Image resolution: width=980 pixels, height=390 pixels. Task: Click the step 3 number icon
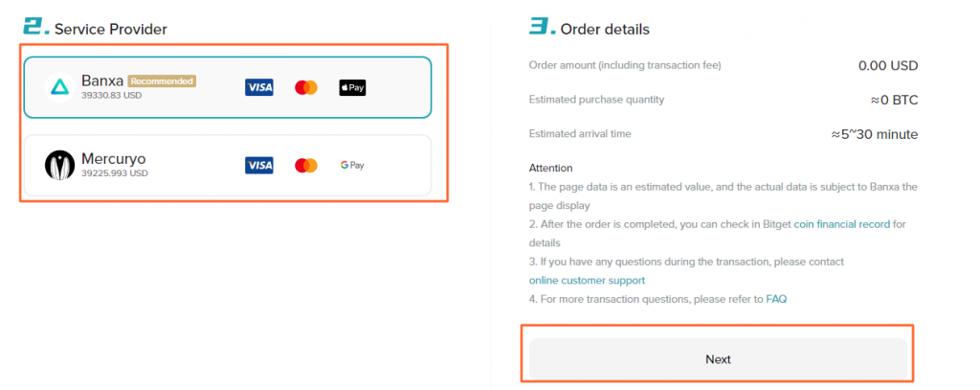click(x=542, y=28)
